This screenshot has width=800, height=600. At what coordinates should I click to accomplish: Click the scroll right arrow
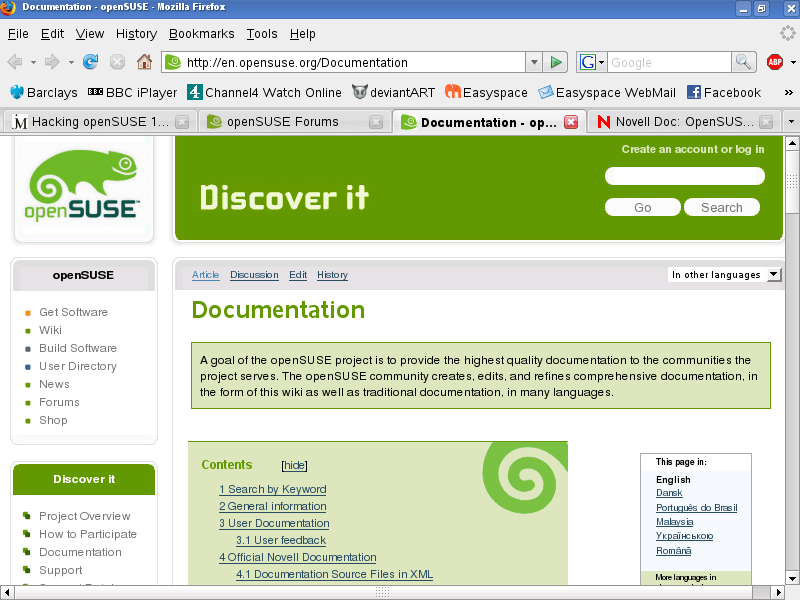(779, 592)
